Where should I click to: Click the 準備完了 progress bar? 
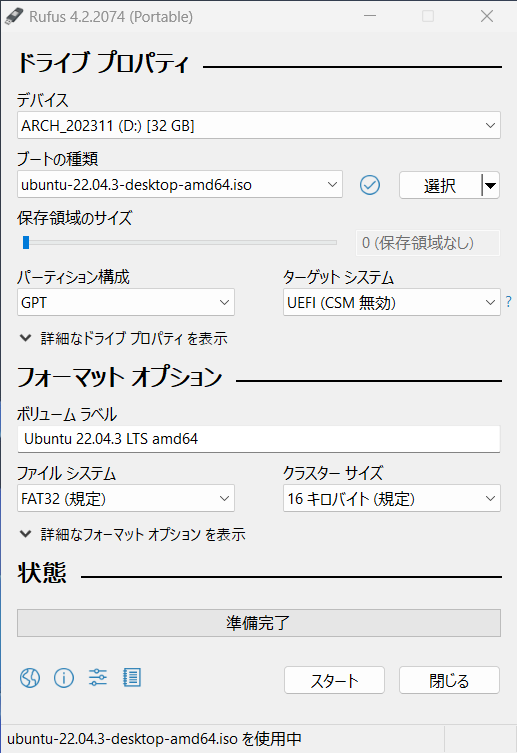pyautogui.click(x=259, y=623)
